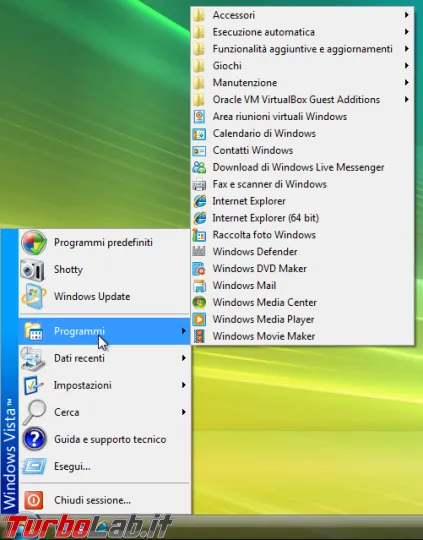Expand the Accessori submenu arrow
This screenshot has height=540, width=423.
tap(407, 15)
